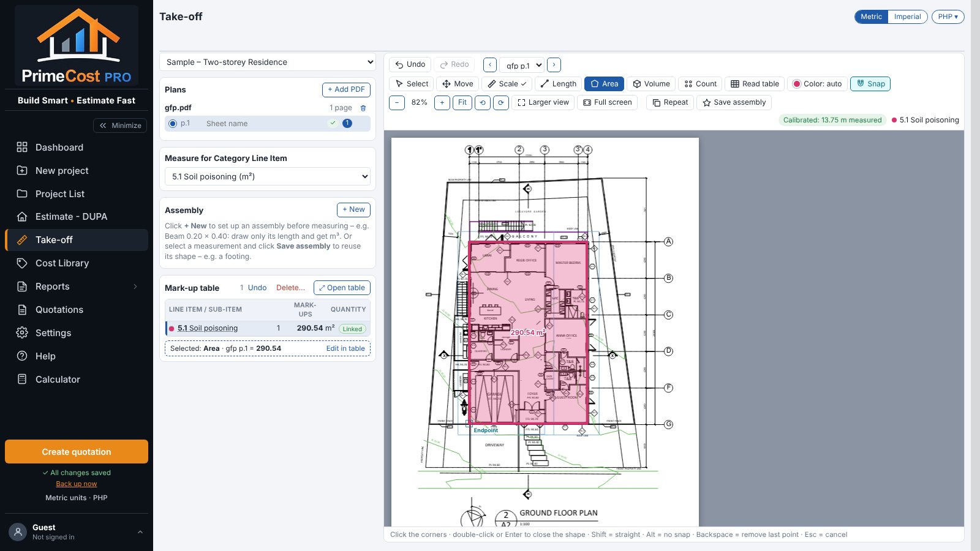This screenshot has width=980, height=551.
Task: Navigate to Quotations
Action: coord(77,310)
